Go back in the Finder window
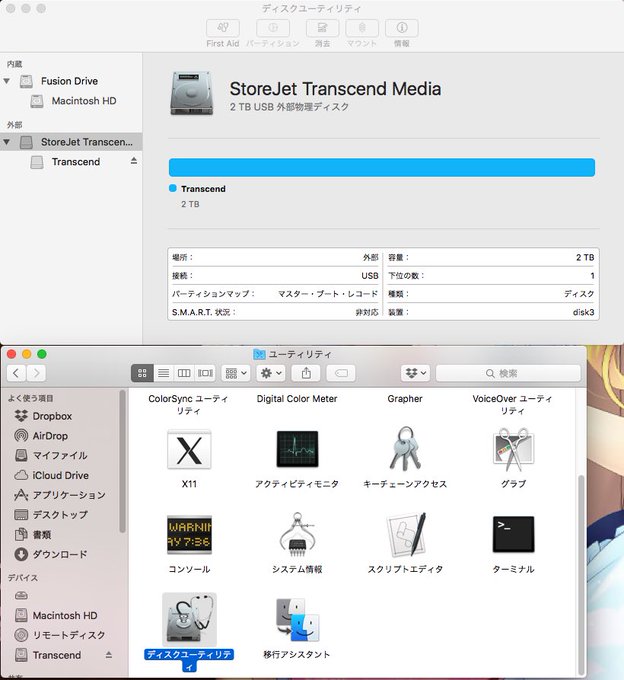This screenshot has width=624, height=680. click(16, 373)
